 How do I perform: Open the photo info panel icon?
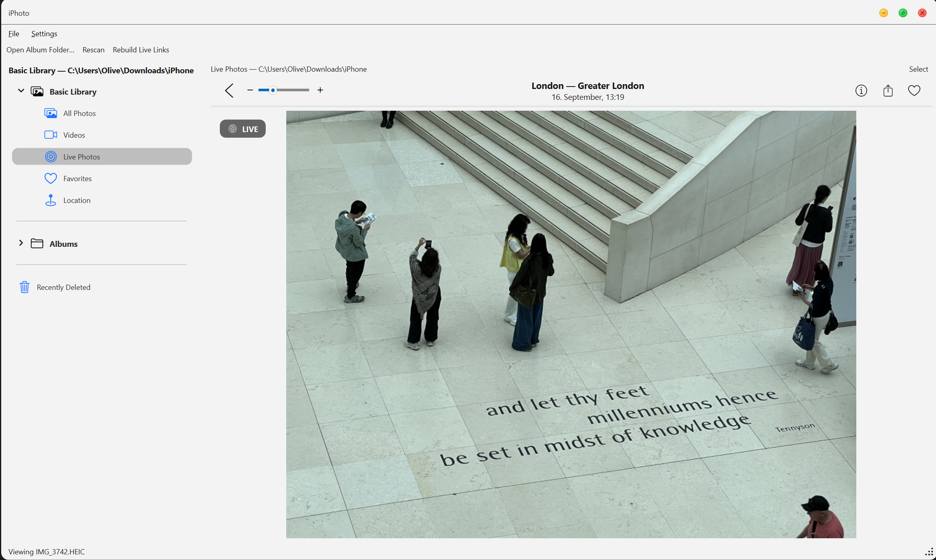tap(861, 91)
